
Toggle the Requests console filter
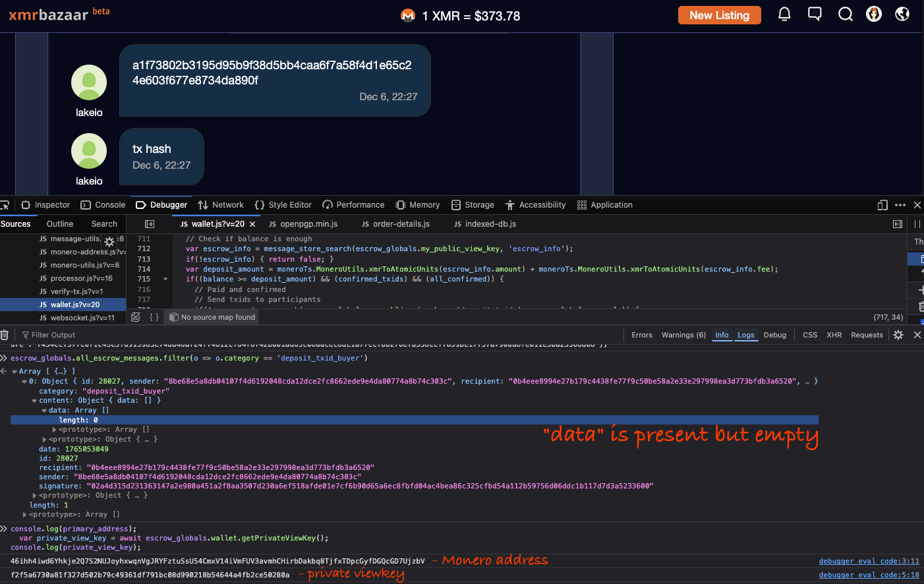point(867,335)
